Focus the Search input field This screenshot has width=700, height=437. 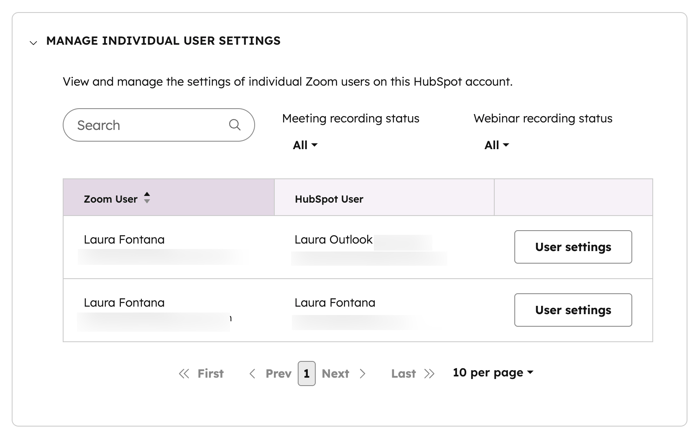pos(158,125)
